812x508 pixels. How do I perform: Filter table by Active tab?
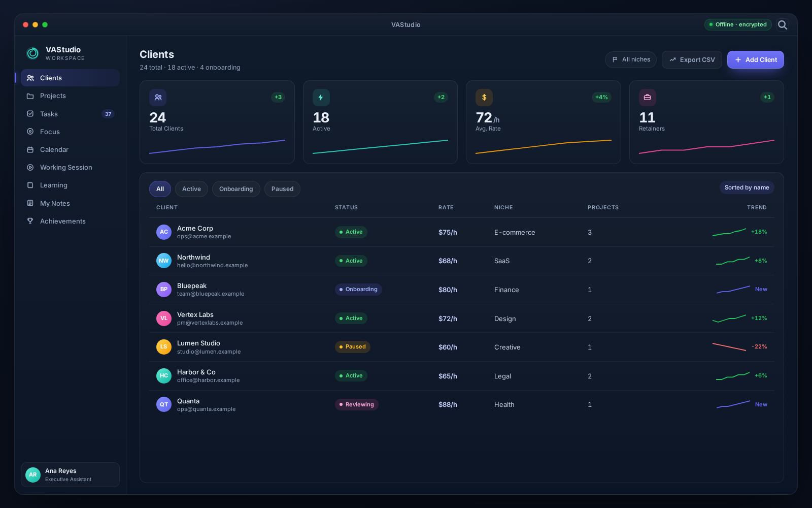coord(191,189)
